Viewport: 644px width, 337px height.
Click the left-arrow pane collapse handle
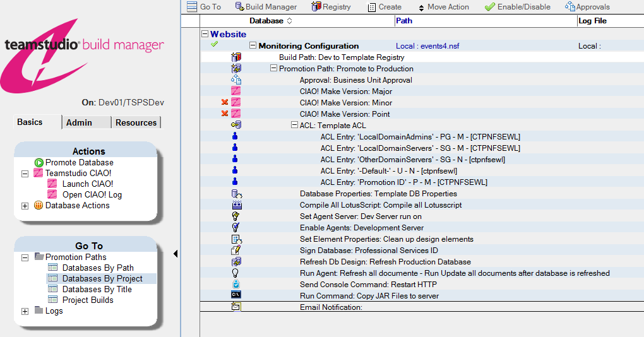[x=176, y=254]
